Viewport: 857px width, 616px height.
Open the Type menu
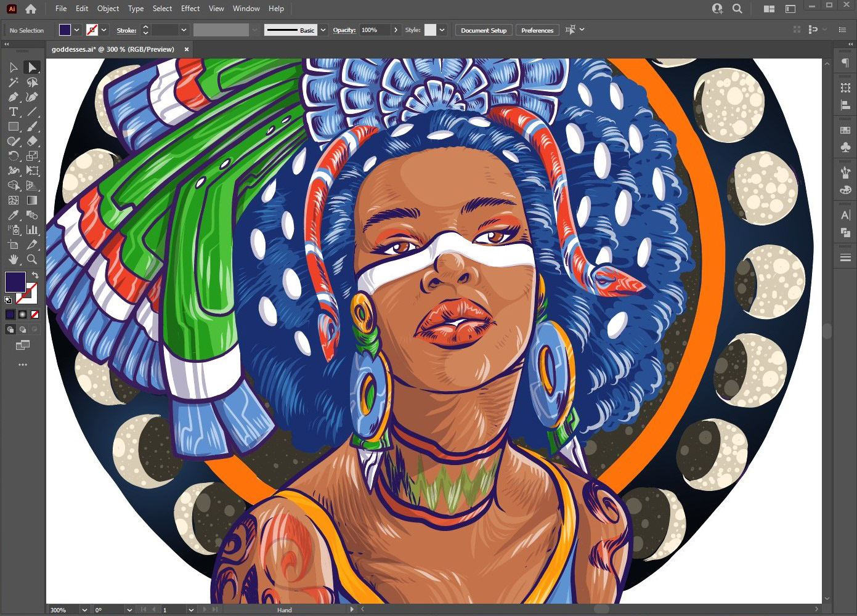136,9
